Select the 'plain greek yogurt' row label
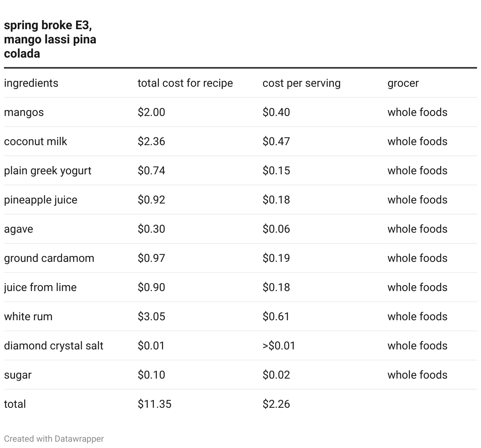The height and width of the screenshot is (448, 481). click(48, 171)
